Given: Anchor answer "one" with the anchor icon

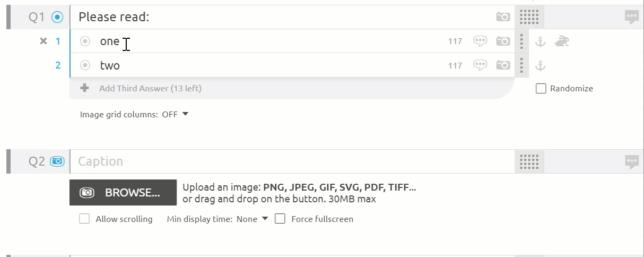Looking at the screenshot, I should click(539, 41).
